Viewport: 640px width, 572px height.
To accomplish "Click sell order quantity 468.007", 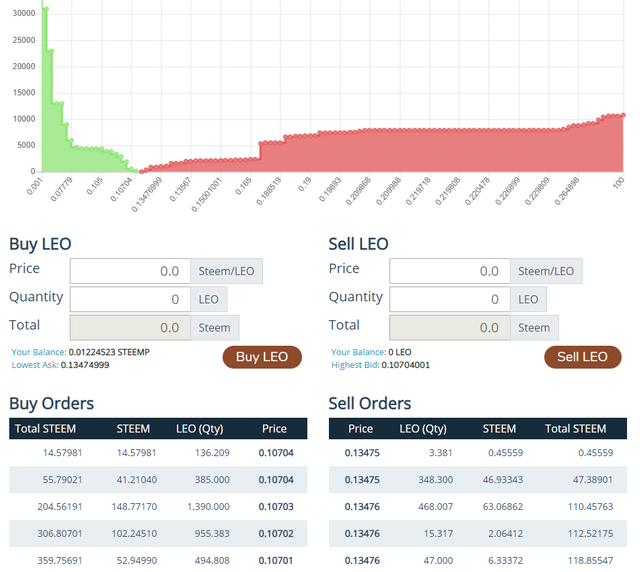I will tap(436, 507).
